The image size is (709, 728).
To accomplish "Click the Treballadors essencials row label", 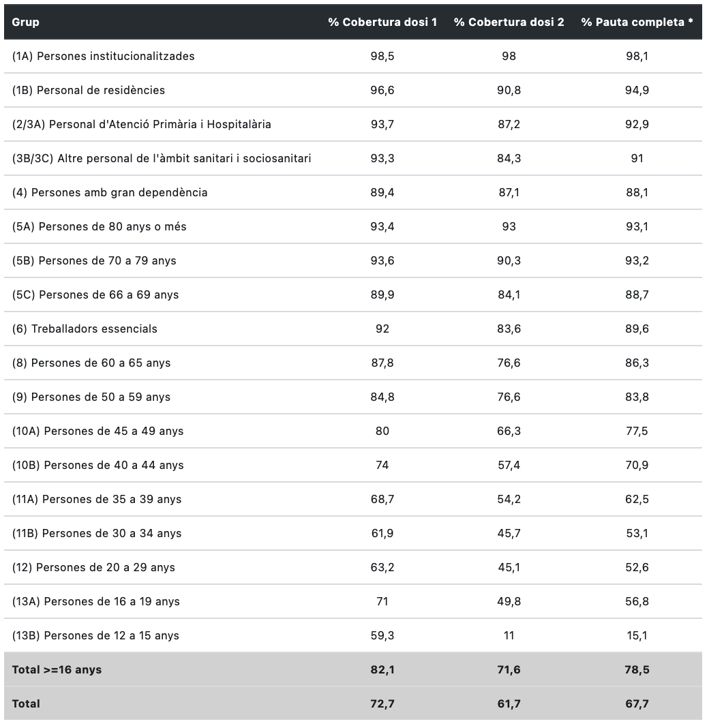I will pyautogui.click(x=85, y=329).
